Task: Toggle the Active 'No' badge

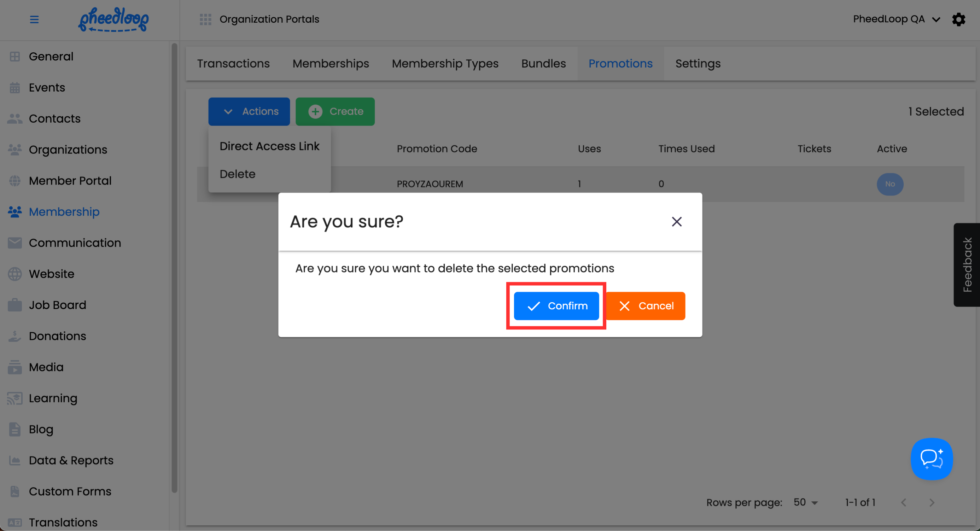Action: coord(889,184)
